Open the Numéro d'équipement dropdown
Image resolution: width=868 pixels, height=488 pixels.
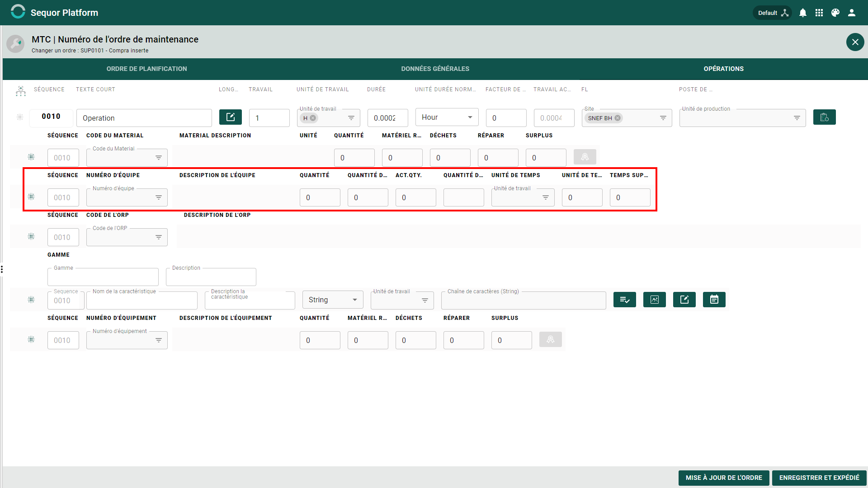pos(159,340)
